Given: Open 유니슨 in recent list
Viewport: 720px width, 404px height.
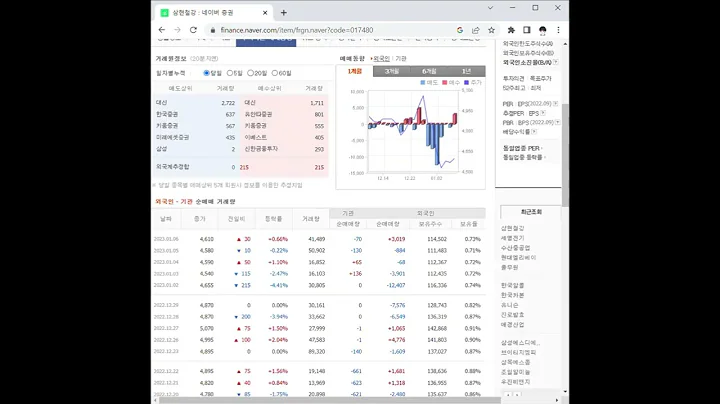Looking at the screenshot, I should (510, 305).
